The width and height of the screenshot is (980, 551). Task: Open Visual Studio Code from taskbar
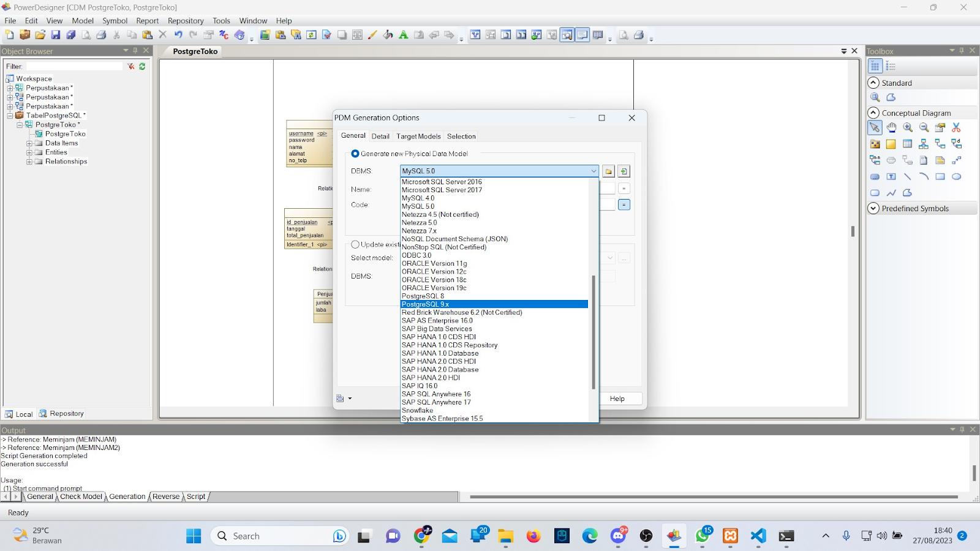click(x=758, y=536)
